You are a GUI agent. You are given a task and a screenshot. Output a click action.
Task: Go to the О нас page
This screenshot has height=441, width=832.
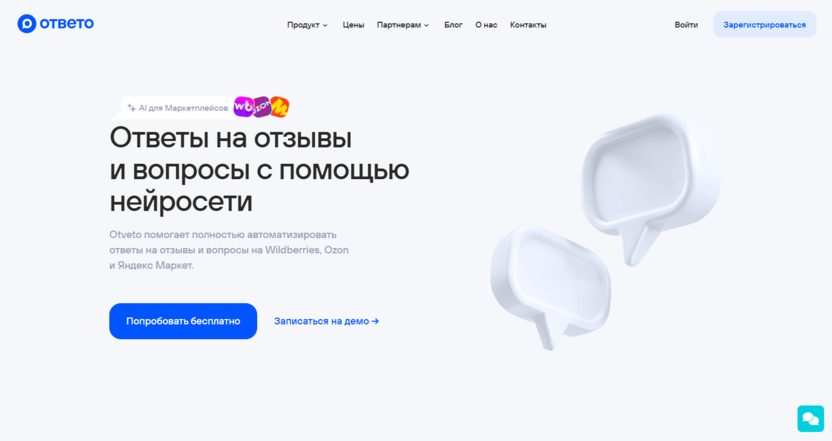coord(486,25)
